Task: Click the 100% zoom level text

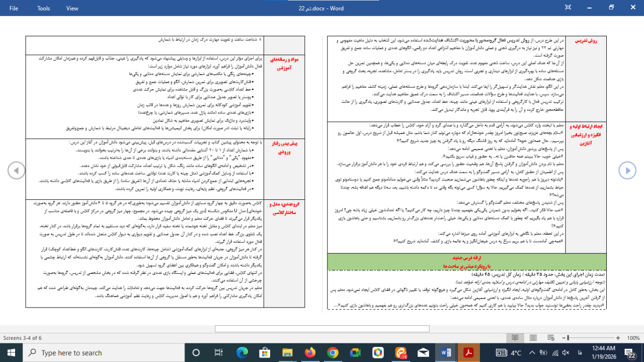Action: pos(633,338)
